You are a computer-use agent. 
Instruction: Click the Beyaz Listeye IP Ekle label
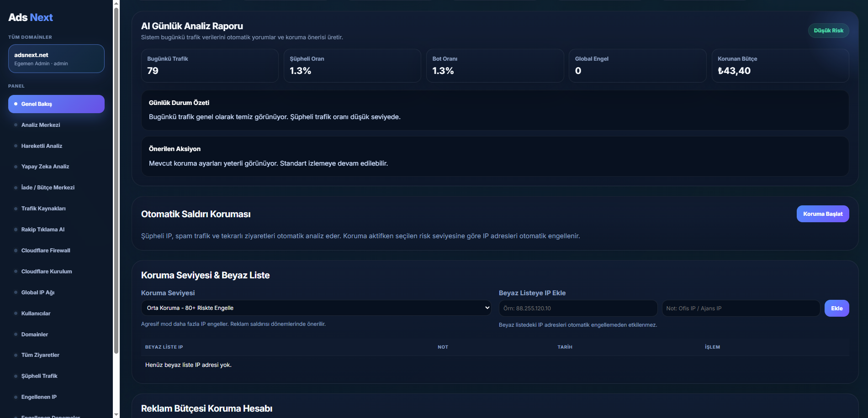[x=532, y=293]
